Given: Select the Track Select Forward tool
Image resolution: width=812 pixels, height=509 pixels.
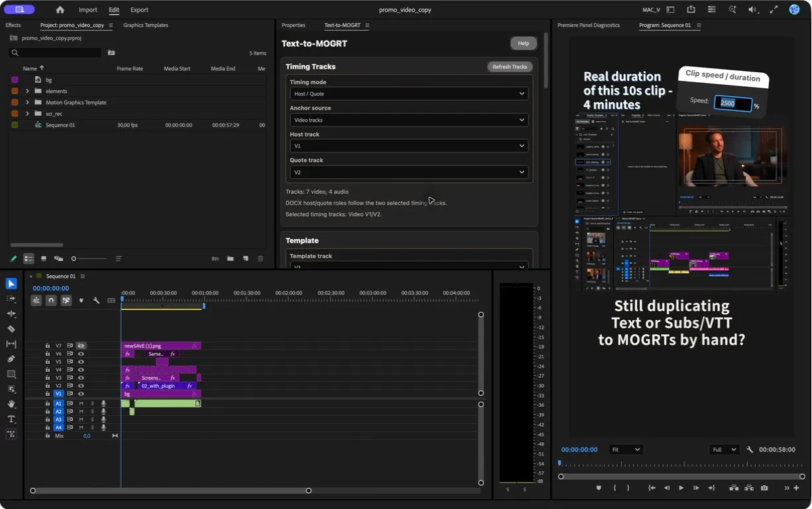Looking at the screenshot, I should click(x=11, y=299).
